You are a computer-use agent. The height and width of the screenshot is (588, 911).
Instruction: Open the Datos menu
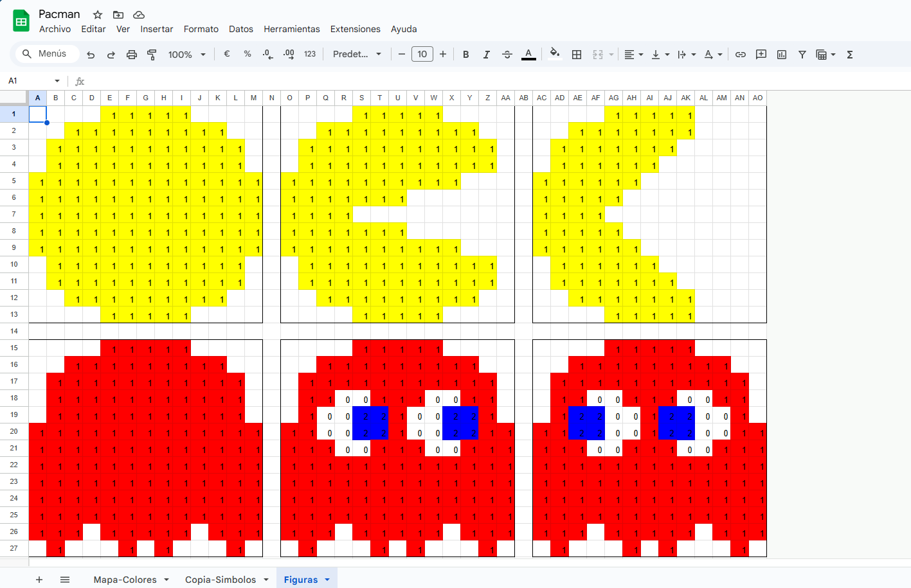pos(241,29)
